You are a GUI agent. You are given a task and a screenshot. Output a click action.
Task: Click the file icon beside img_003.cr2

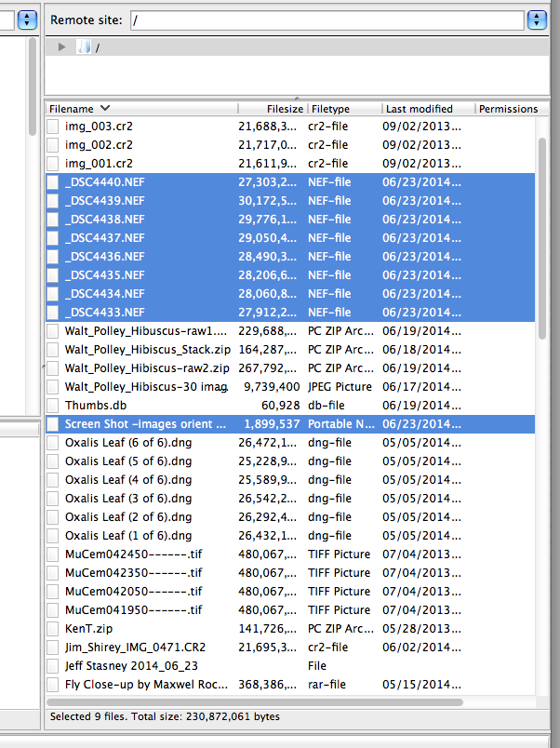tap(52, 127)
